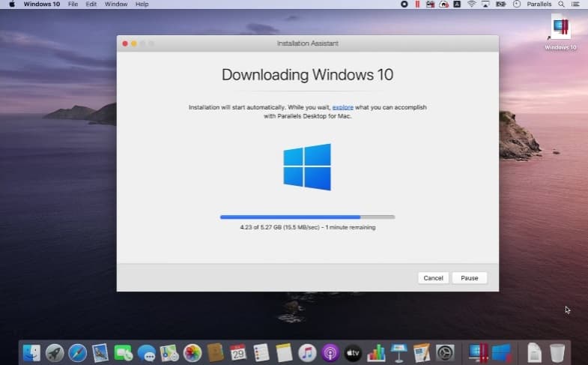Open Contacts from the Dock
This screenshot has width=588, height=365.
tap(215, 353)
